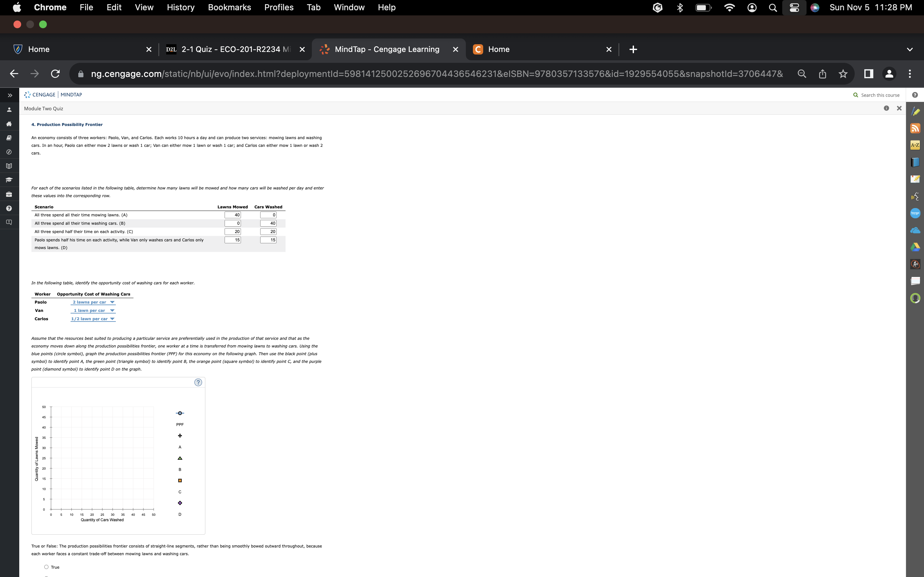Select the purple diamond point D symbol
The height and width of the screenshot is (577, 924).
tap(180, 503)
